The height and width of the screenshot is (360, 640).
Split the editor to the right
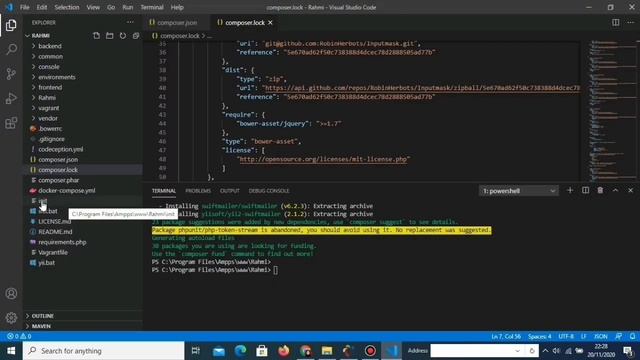[616, 22]
